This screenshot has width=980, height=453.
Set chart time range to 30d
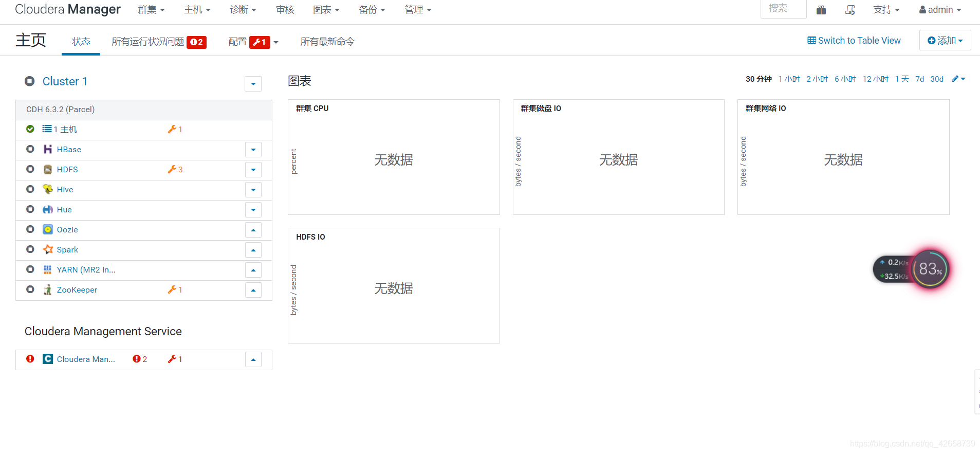click(937, 79)
